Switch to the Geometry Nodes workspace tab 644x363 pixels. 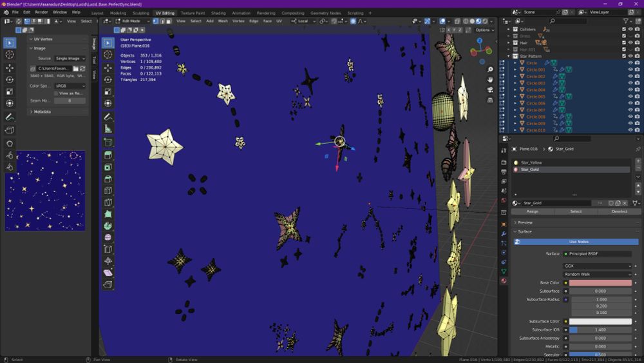click(x=325, y=13)
